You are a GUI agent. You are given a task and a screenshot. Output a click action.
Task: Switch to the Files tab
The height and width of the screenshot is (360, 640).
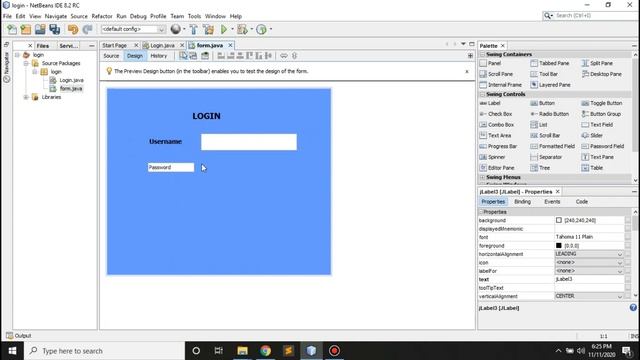tap(43, 46)
